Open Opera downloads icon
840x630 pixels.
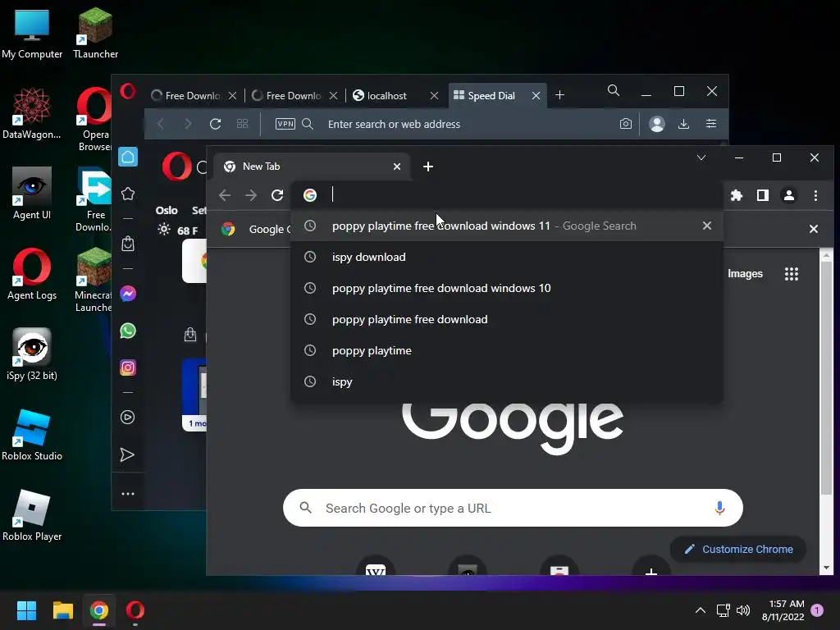coord(683,124)
